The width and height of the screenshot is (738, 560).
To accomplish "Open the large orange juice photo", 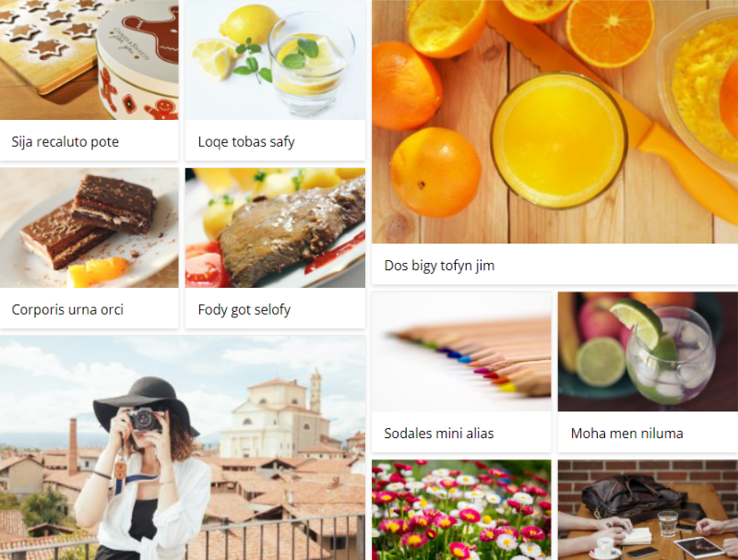I will 555,122.
